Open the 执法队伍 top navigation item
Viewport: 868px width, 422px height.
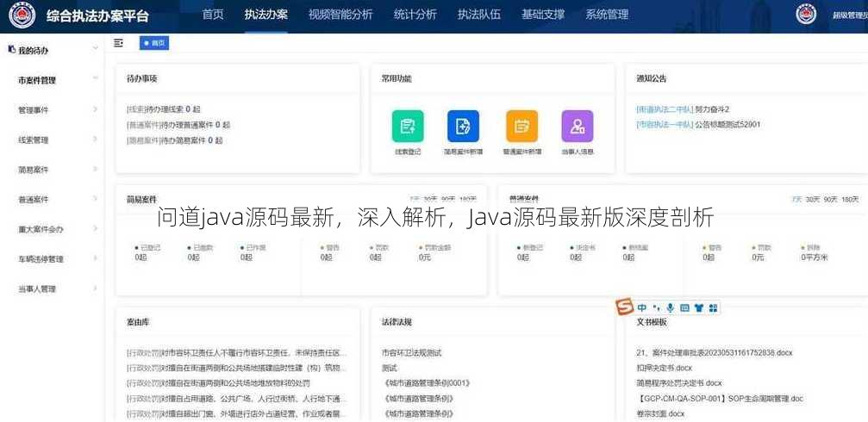point(479,15)
